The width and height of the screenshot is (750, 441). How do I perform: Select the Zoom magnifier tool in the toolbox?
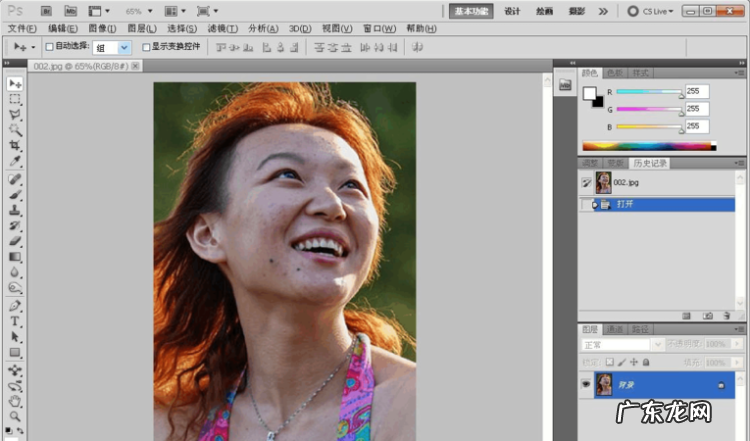point(15,416)
